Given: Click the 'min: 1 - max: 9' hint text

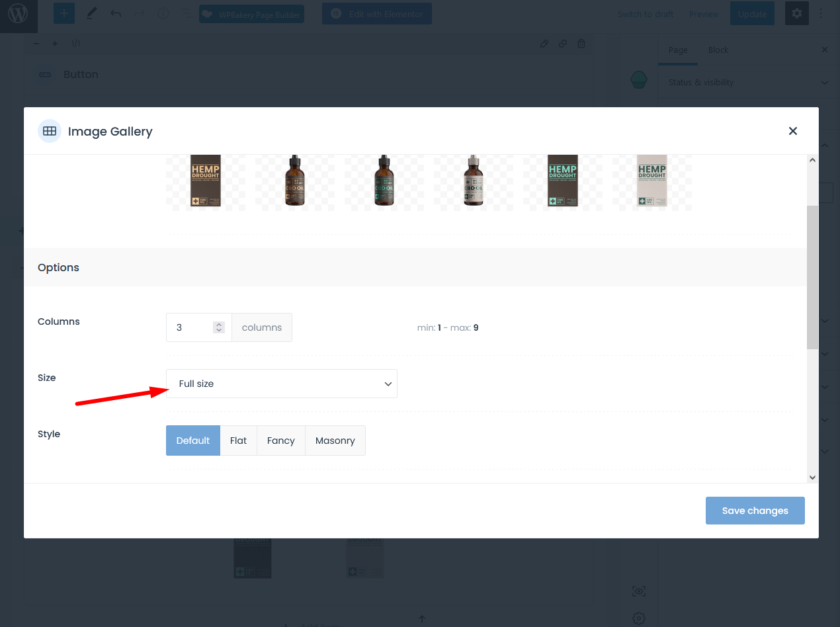Looking at the screenshot, I should coord(448,327).
